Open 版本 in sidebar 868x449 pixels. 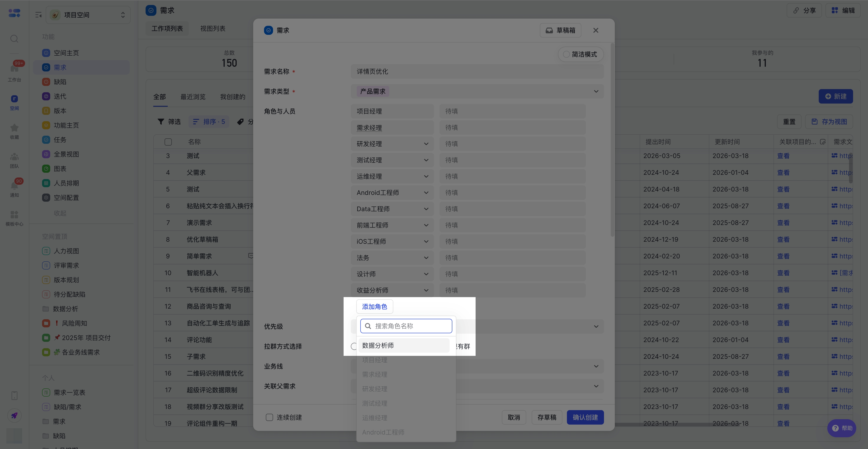(82, 111)
